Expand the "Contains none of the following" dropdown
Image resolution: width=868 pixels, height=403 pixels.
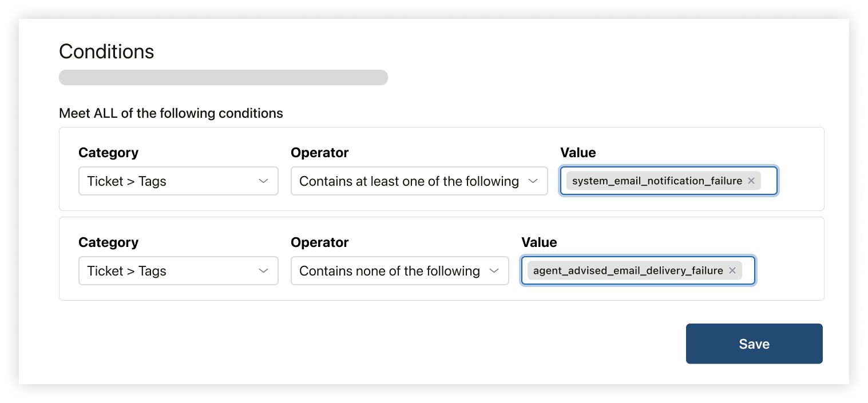pos(399,271)
